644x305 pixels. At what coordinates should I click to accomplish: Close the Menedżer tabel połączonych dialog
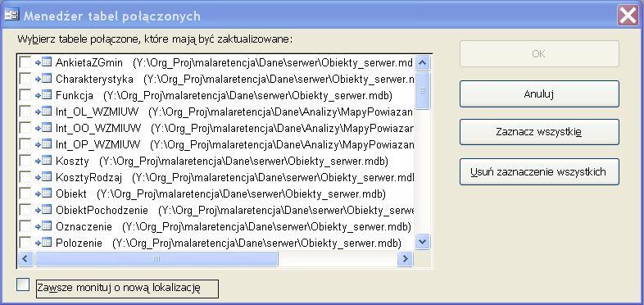click(x=628, y=16)
